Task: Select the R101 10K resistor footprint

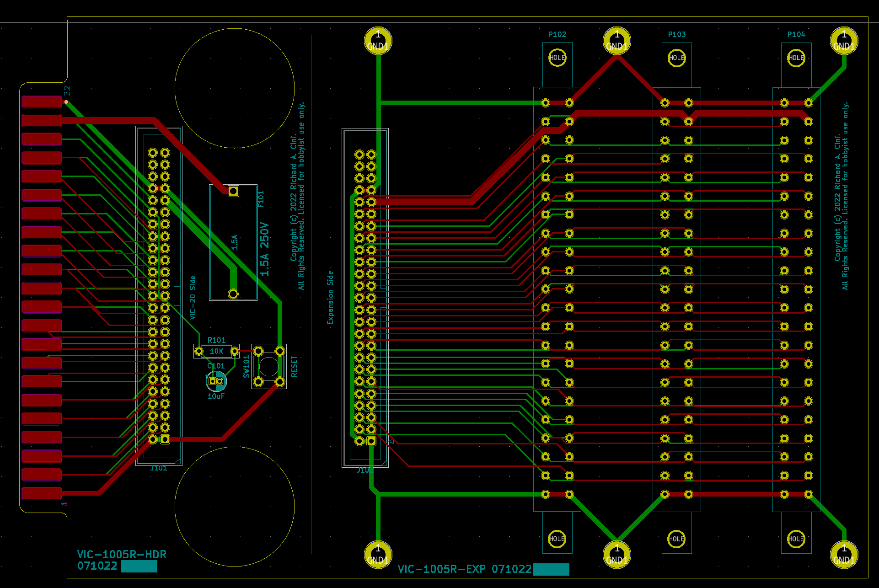Action: point(216,351)
